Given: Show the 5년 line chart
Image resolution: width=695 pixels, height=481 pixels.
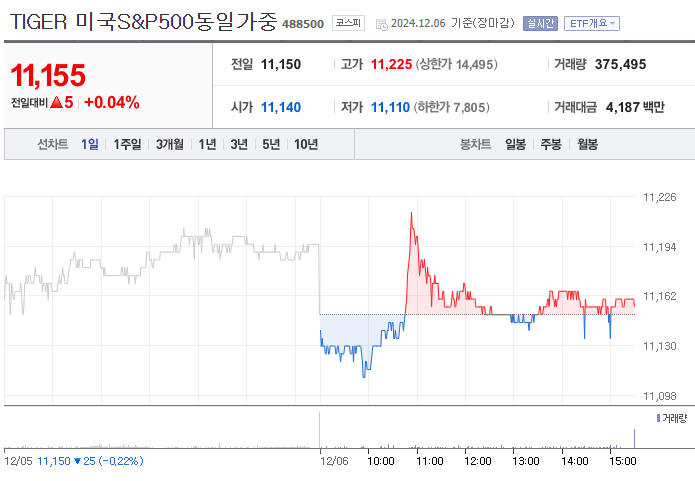Looking at the screenshot, I should (271, 144).
